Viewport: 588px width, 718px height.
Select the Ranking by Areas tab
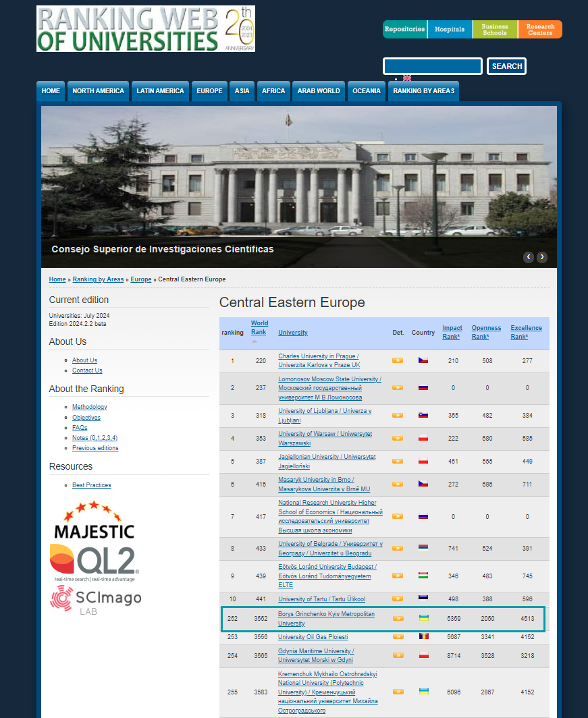(x=423, y=91)
